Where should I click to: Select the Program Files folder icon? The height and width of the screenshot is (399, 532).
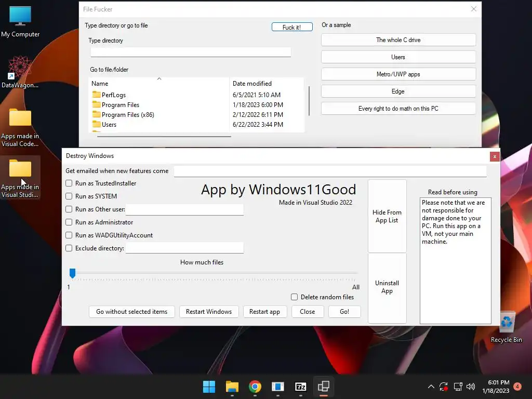pos(96,104)
